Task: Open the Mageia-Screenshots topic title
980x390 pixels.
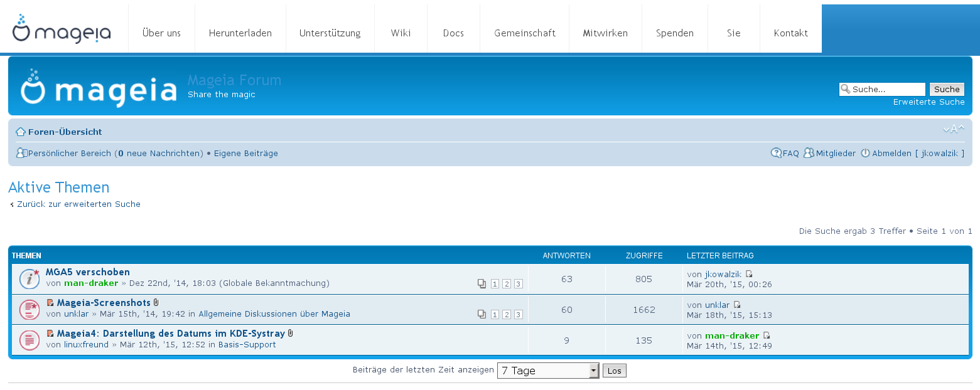Action: click(104, 303)
